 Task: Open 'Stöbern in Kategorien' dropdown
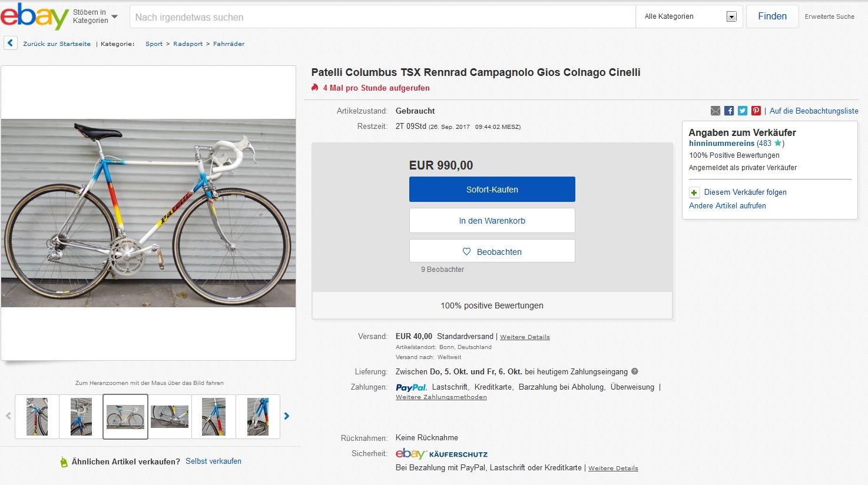pyautogui.click(x=95, y=16)
